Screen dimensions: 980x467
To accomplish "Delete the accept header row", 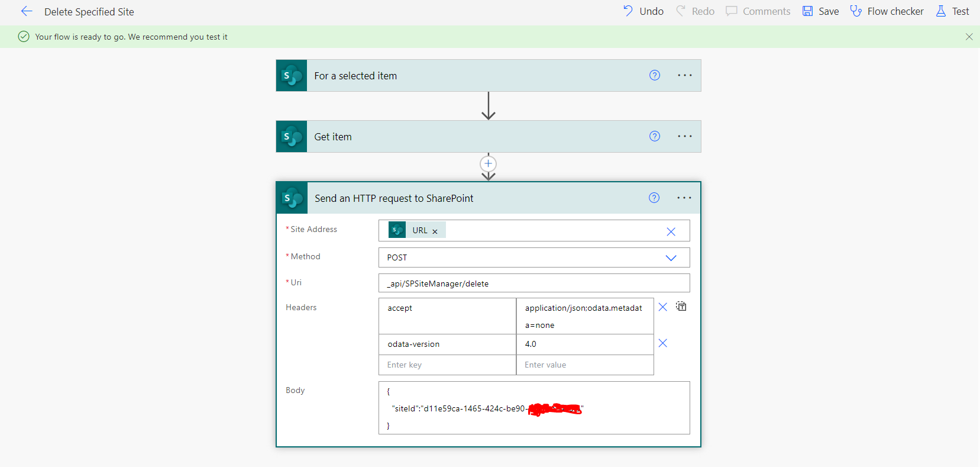I will pyautogui.click(x=663, y=307).
